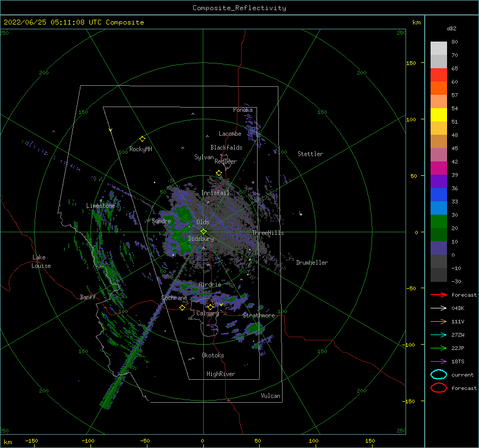Click the Calgary city label

pyautogui.click(x=208, y=313)
